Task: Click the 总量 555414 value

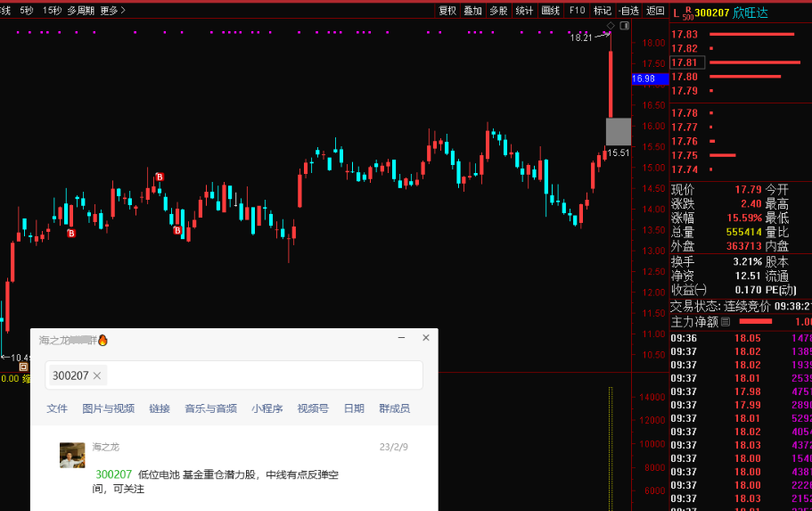Action: click(744, 232)
